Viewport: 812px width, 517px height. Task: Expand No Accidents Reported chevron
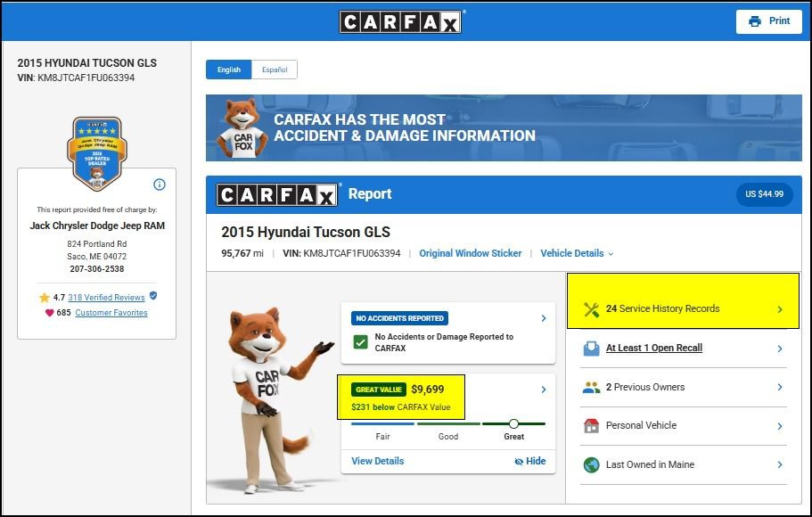point(543,318)
